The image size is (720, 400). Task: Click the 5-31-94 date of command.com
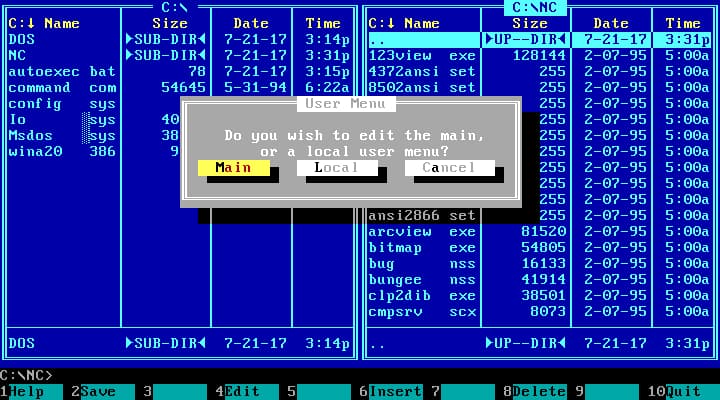(255, 88)
